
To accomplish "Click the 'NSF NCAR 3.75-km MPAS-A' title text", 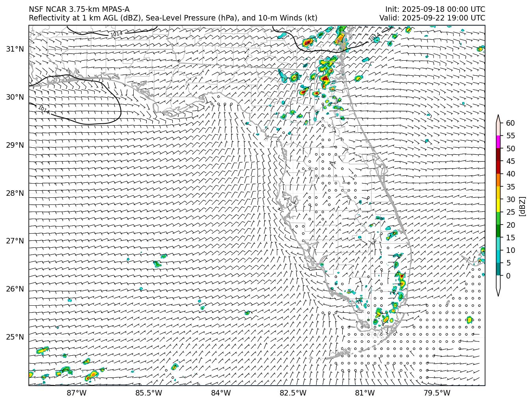I will [79, 9].
